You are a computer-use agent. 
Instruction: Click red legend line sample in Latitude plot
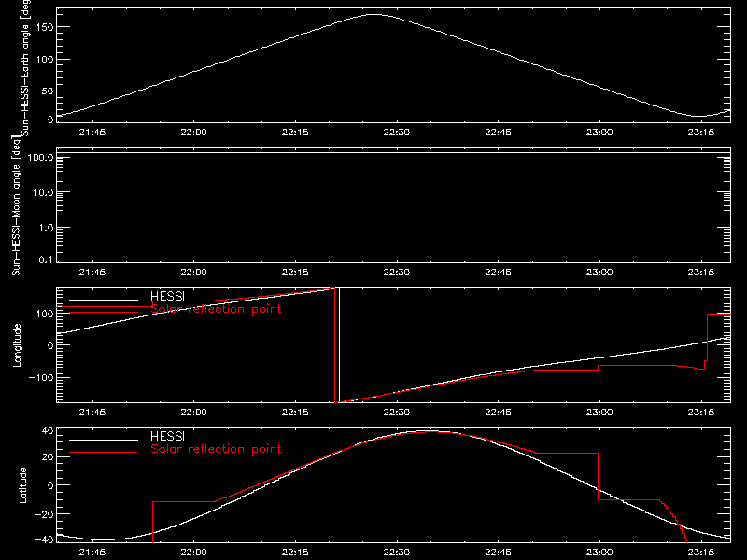click(x=104, y=453)
